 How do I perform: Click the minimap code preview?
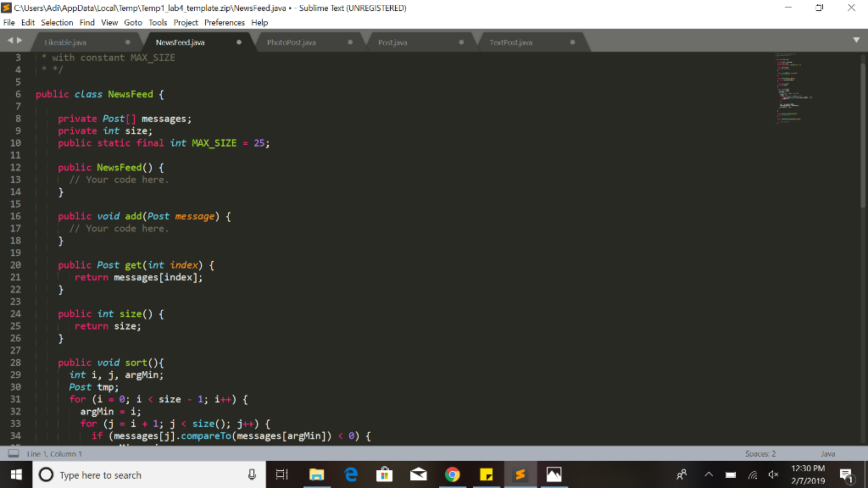[793, 87]
